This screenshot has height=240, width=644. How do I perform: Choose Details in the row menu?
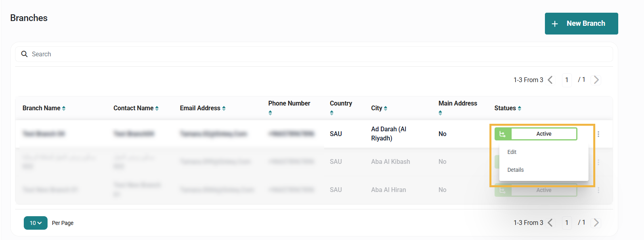point(516,170)
